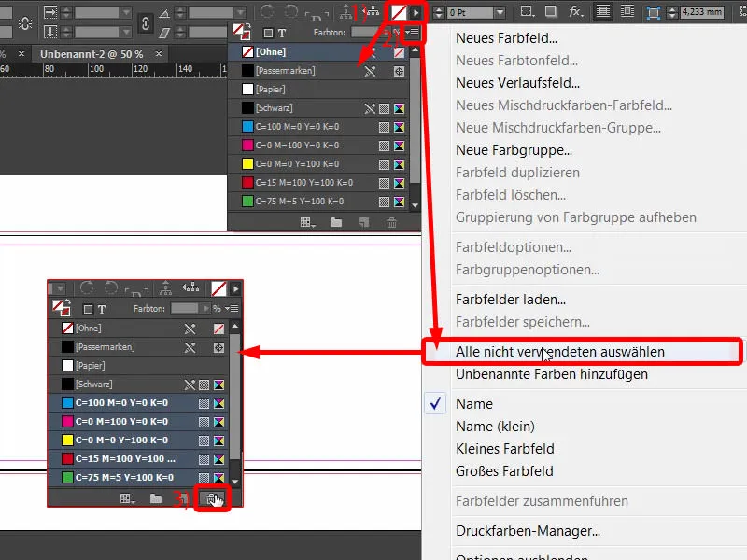The width and height of the screenshot is (747, 560).
Task: Click the stroke weight stepper arrows
Action: click(x=439, y=12)
